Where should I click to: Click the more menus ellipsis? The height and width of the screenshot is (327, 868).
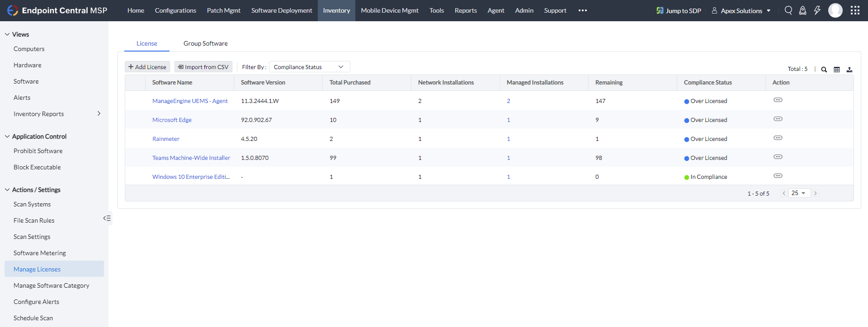(x=583, y=10)
